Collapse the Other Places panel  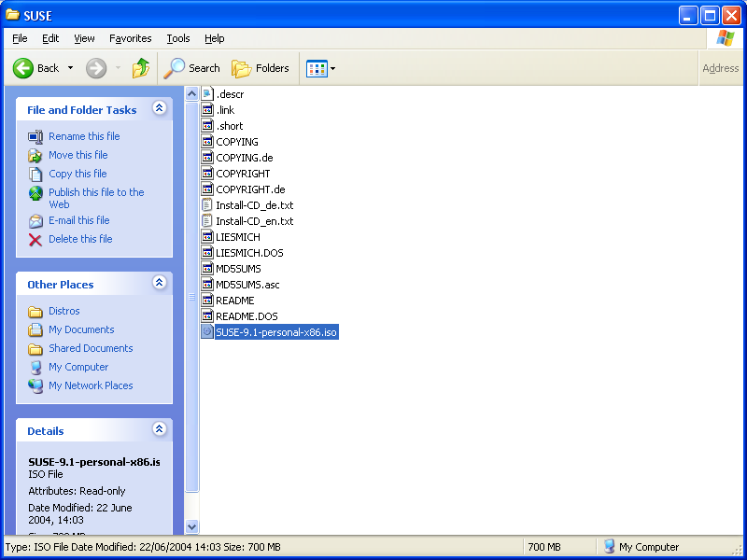(159, 284)
